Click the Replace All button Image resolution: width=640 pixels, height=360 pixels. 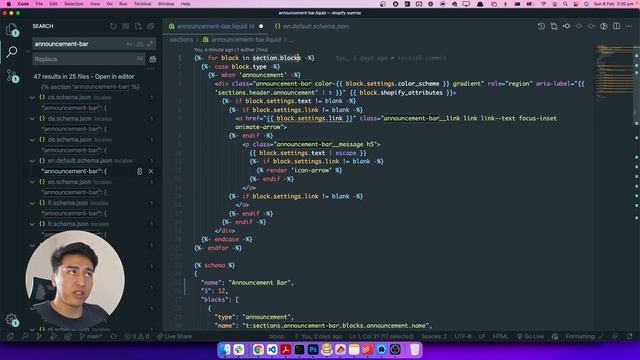pyautogui.click(x=153, y=59)
